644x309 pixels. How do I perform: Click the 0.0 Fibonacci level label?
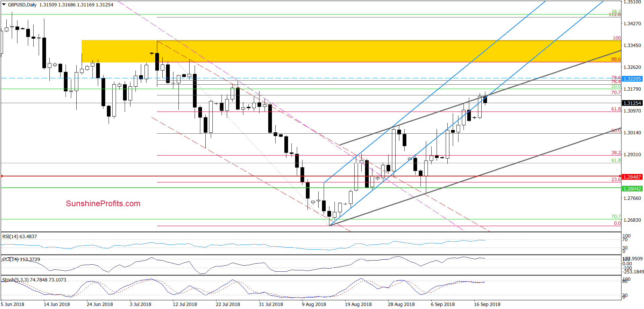click(x=617, y=223)
